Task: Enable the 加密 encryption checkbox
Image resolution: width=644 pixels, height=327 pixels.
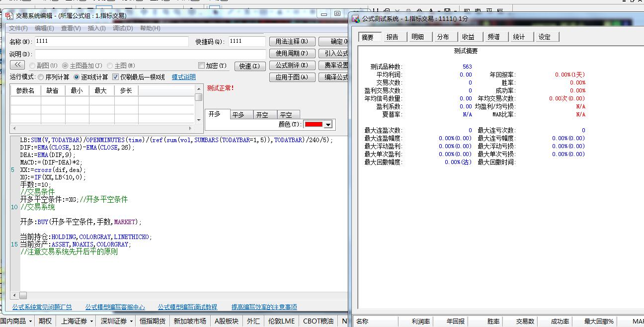Action: [x=201, y=66]
